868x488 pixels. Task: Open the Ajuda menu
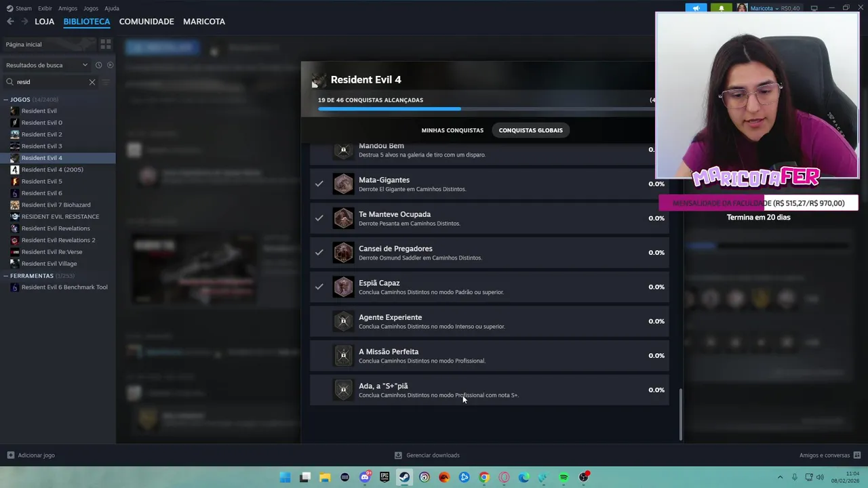point(112,8)
